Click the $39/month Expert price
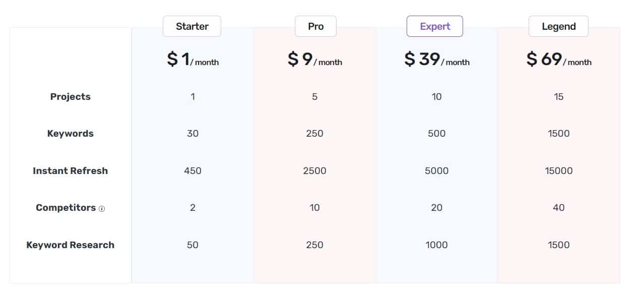 [436, 60]
